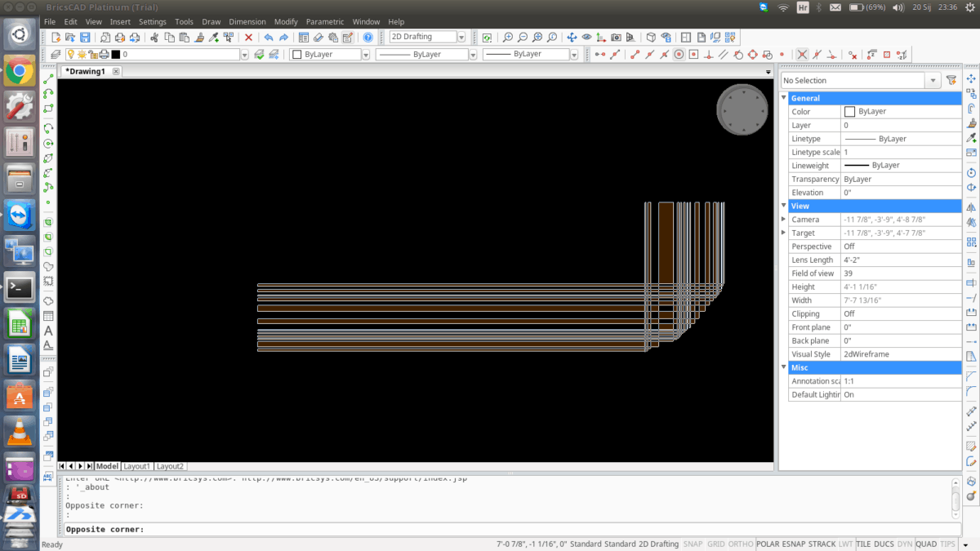Screen dimensions: 980x551
Task: Toggle ORTHO mode in status bar
Action: (x=741, y=544)
